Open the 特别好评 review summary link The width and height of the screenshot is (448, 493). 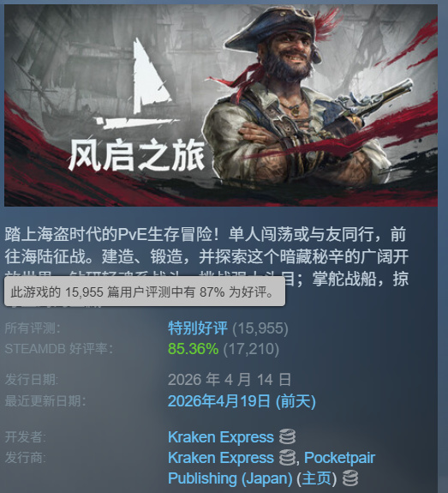click(x=198, y=328)
